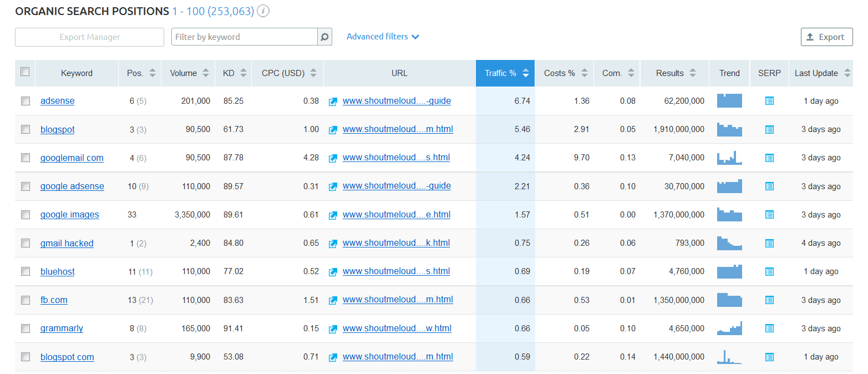Open the google images keyword link
The image size is (868, 374).
(70, 215)
